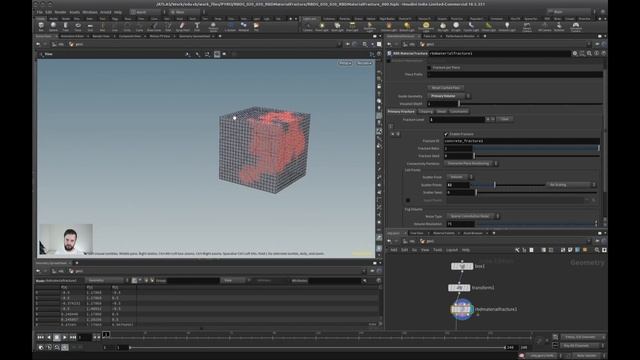Jump to first frame in playbar
The height and width of the screenshot is (360, 640).
pos(40,337)
